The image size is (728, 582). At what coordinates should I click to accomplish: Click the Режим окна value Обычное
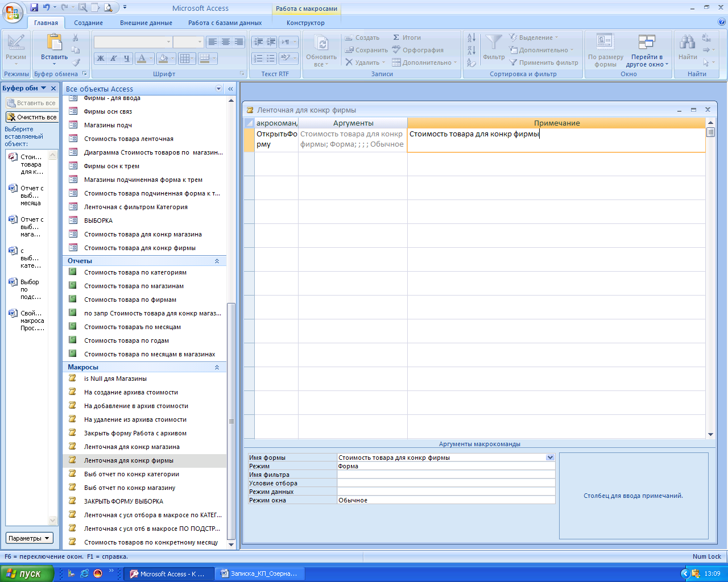(446, 500)
